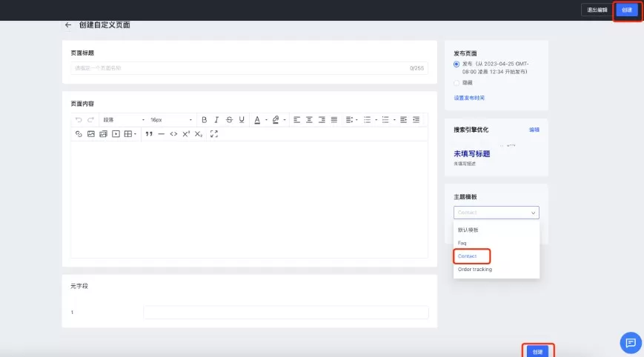
Task: Insert a blockquote using the quote icon
Action: (x=149, y=134)
